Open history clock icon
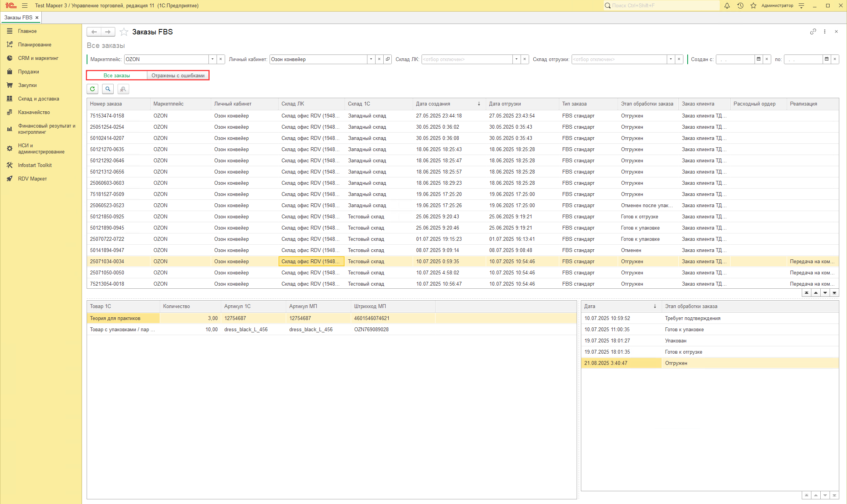847x504 pixels. [740, 5]
